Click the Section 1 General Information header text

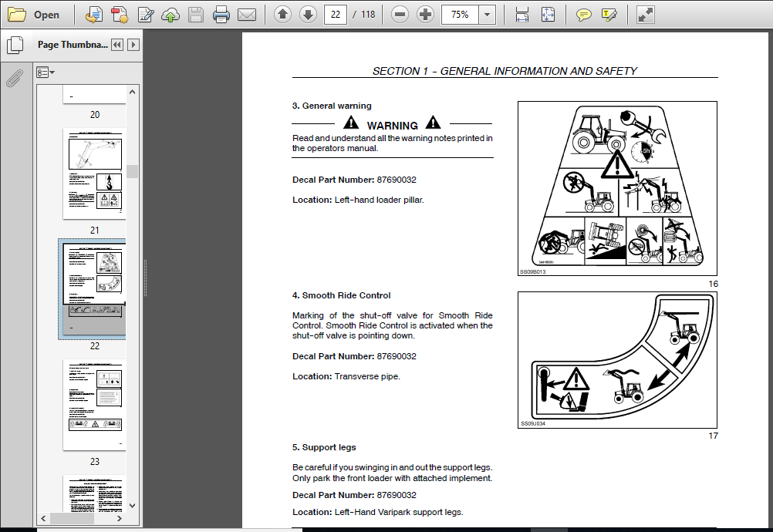click(505, 71)
